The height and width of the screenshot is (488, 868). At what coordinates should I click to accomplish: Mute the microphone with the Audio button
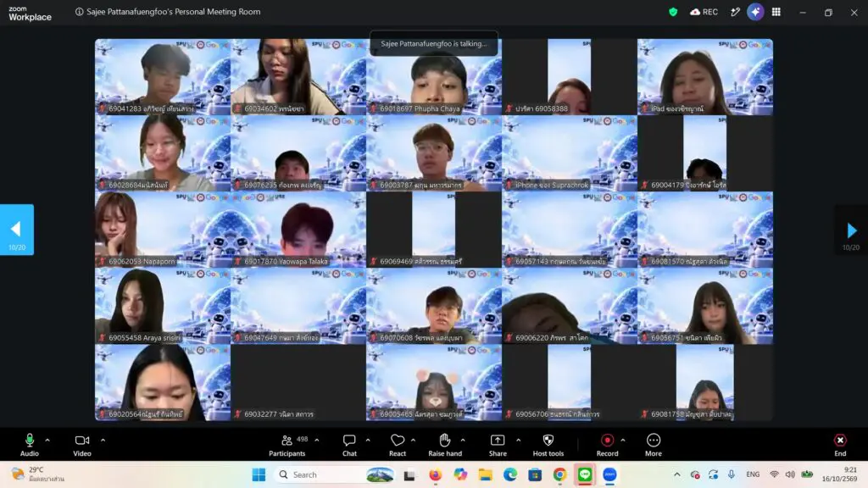pyautogui.click(x=30, y=445)
